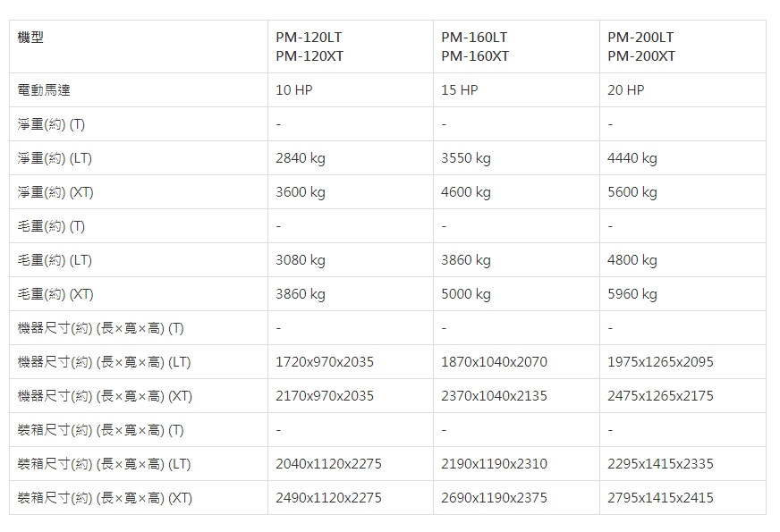Click the 裝箱尺寸(約) (長×寬×高) (XT) label
The image size is (780, 532).
click(105, 498)
